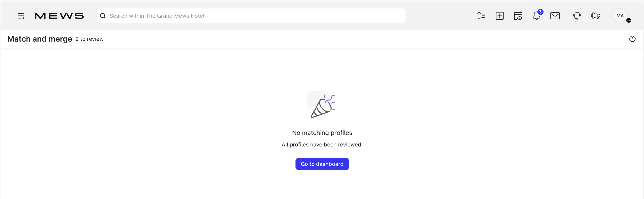Open the Match and merge help icon
Screen dimensions: 644x199
click(x=633, y=39)
